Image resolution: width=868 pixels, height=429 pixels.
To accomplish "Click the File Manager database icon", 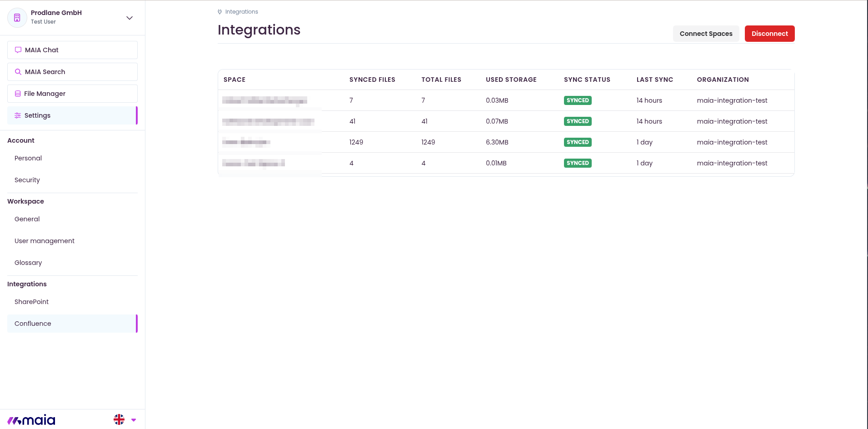I will click(x=18, y=94).
